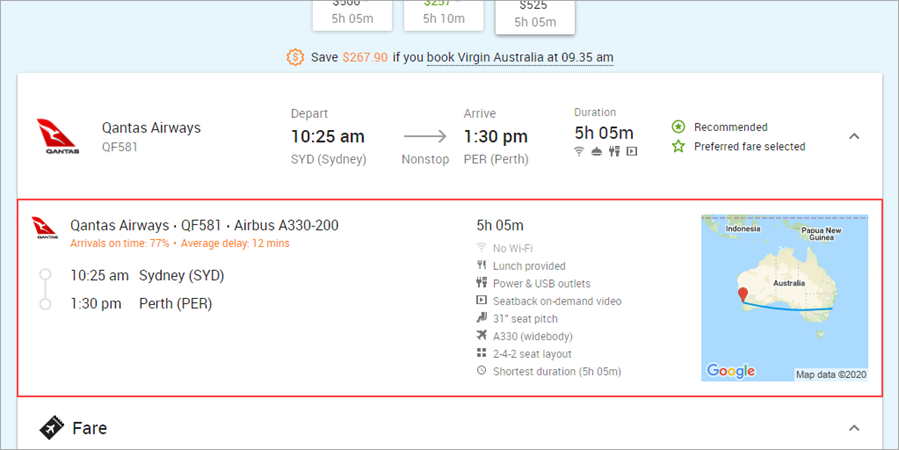
Task: Click the Perth (PER) itinerary row
Action: click(141, 304)
